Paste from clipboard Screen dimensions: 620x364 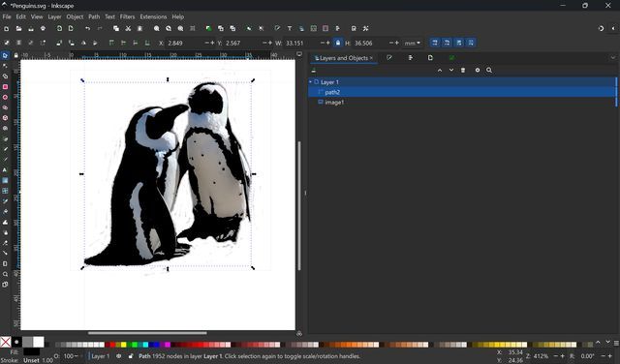click(x=139, y=28)
